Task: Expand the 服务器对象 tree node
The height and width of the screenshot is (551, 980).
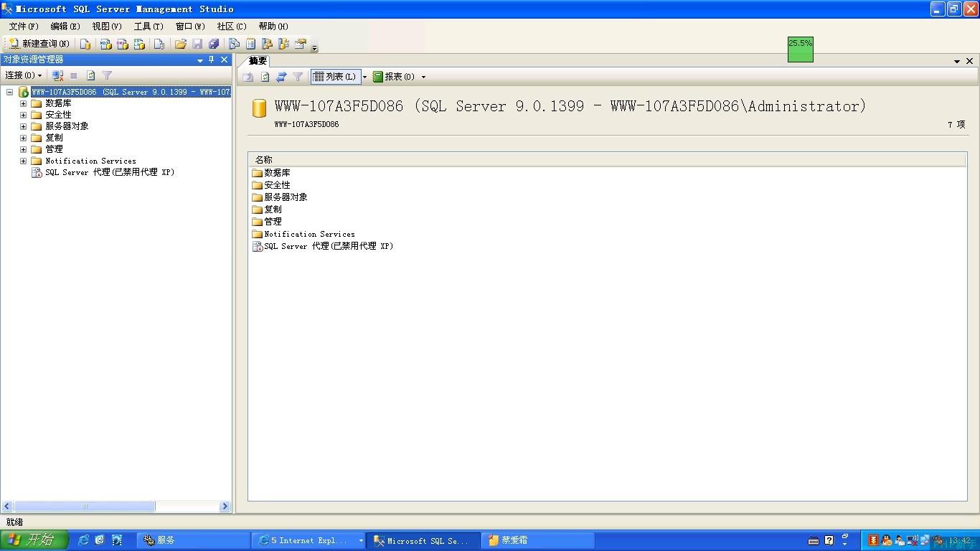Action: pos(23,126)
